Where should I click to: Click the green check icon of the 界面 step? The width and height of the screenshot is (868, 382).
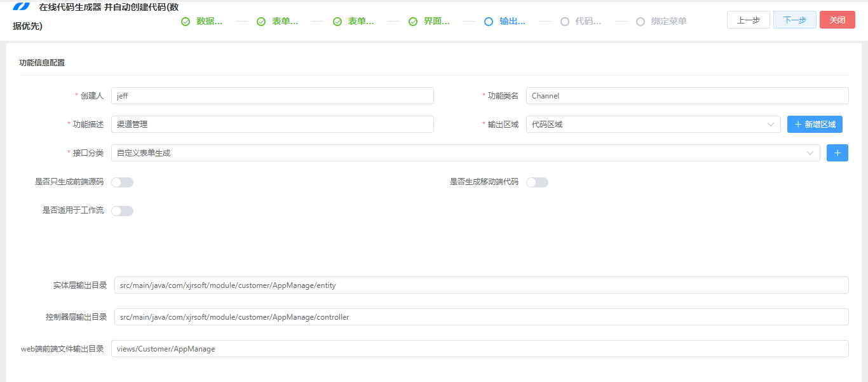[412, 21]
